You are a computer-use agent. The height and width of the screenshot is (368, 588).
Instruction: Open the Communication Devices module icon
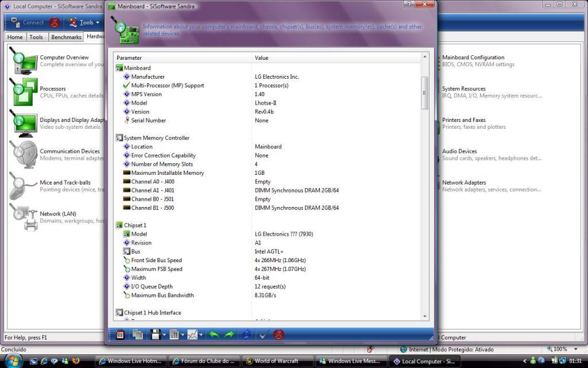23,154
